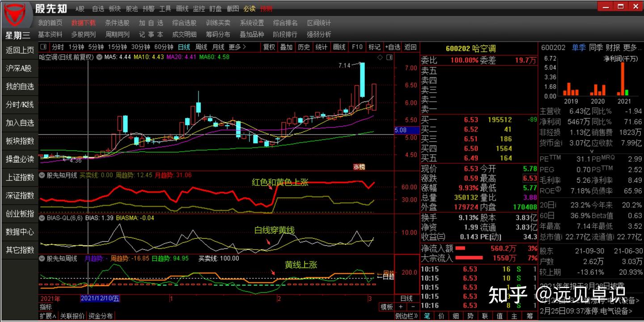
Task: Click the red bull logo icon
Action: click(x=16, y=16)
